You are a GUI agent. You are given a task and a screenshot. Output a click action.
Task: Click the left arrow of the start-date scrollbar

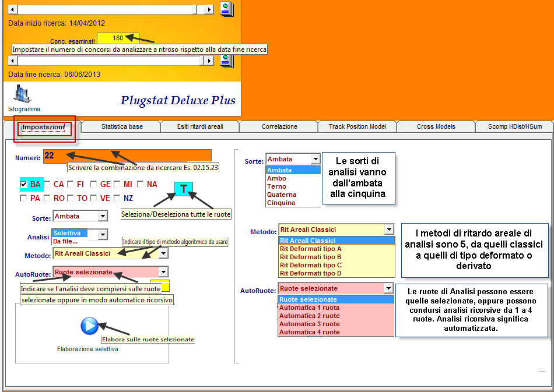point(13,9)
